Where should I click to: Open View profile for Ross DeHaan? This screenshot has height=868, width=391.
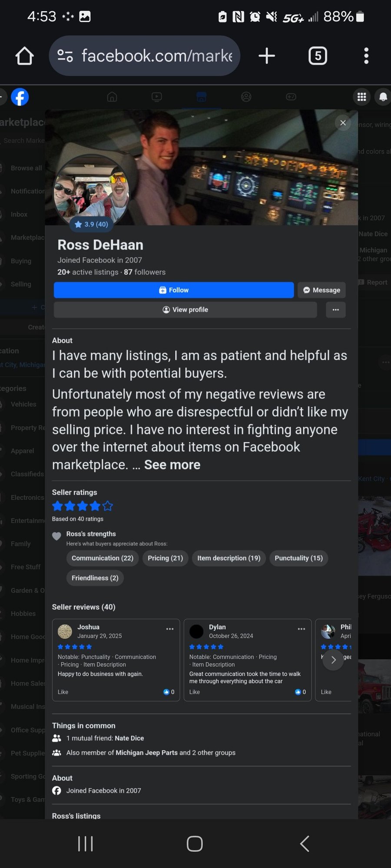185,309
